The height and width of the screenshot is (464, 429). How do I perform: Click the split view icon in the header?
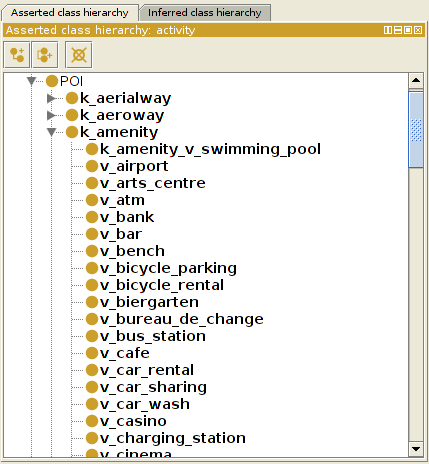[388, 30]
